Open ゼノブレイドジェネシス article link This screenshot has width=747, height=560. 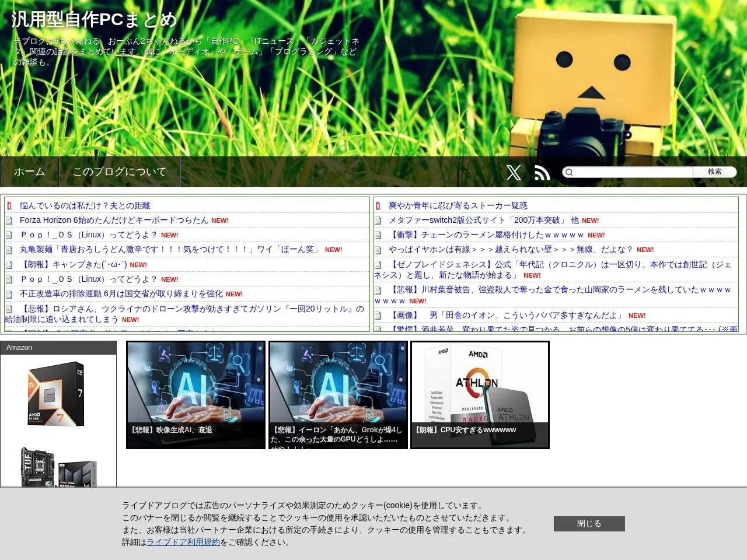tap(553, 269)
